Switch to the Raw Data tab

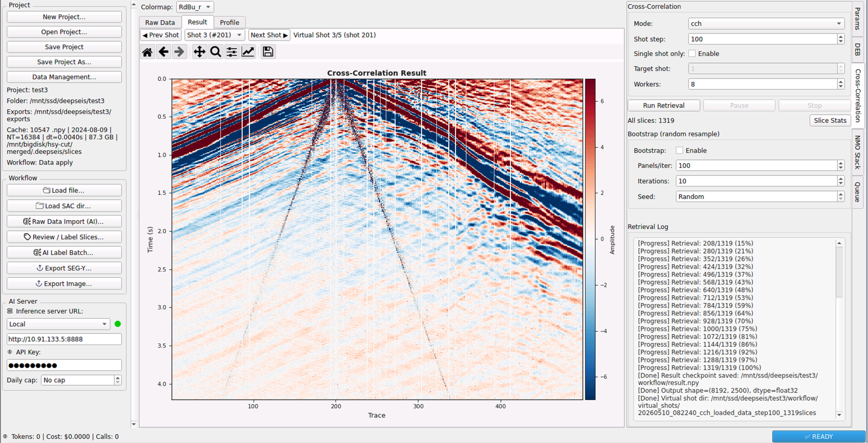(x=160, y=23)
